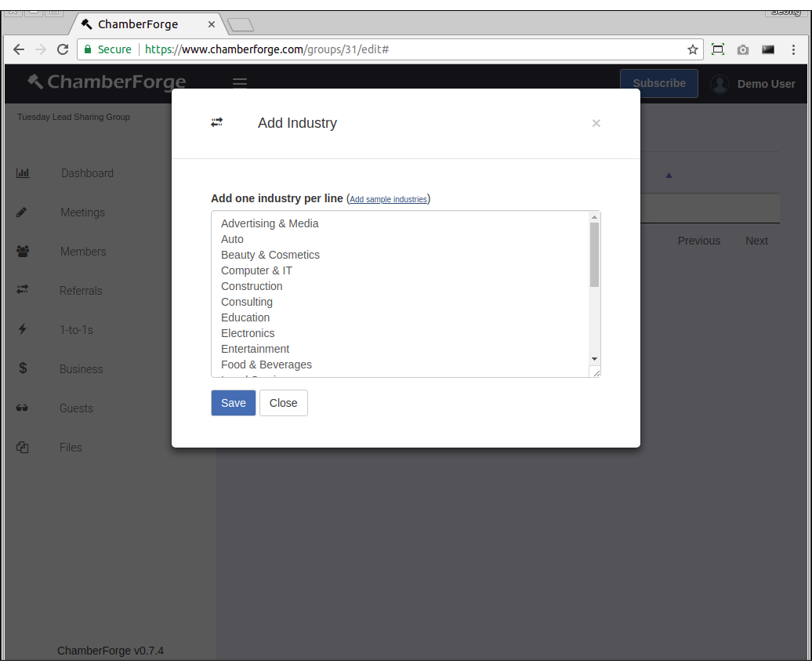Open 1-to-1s using the lightning icon
Image resolution: width=812 pixels, height=671 pixels.
click(x=22, y=329)
